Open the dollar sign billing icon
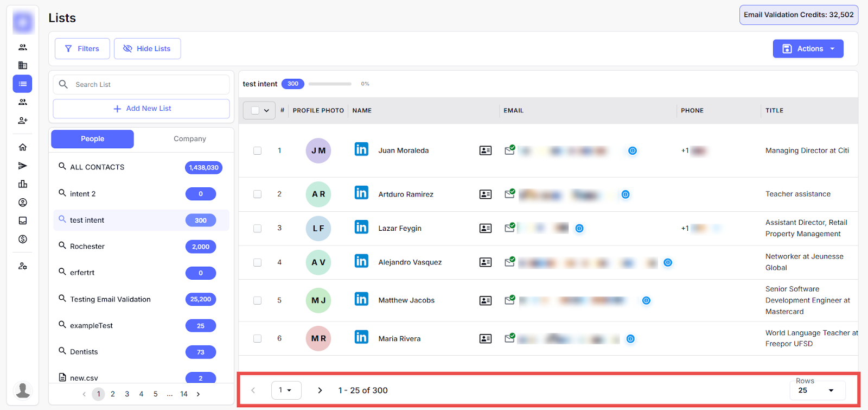The height and width of the screenshot is (410, 868). click(23, 239)
